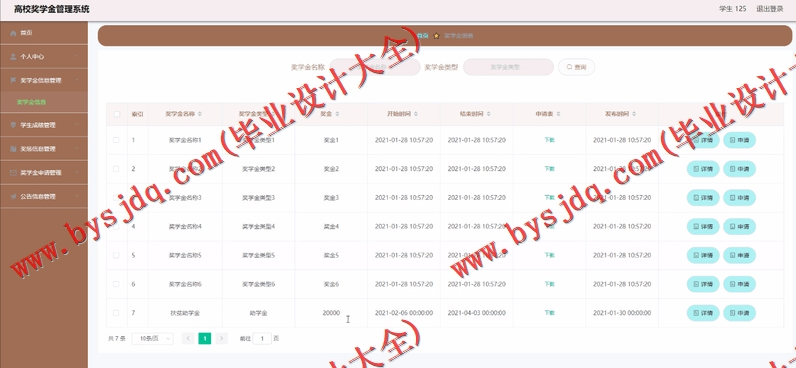Click 申请 for row 2
This screenshot has height=368, width=796.
739,169
